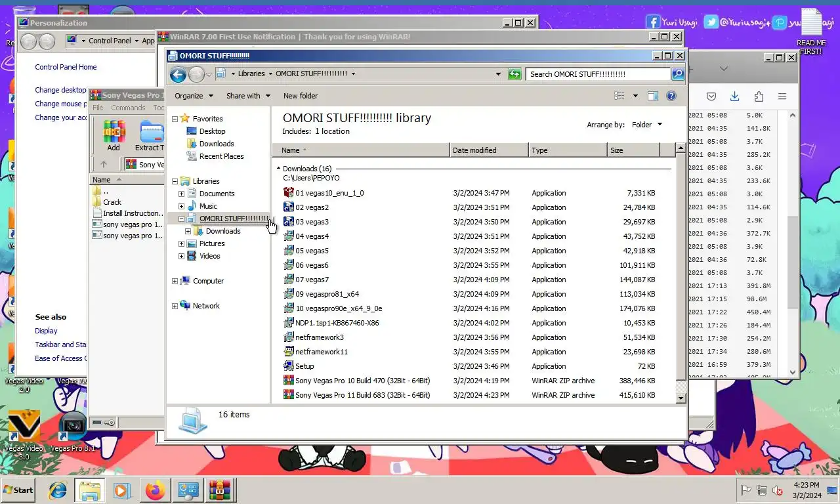Toggle the preview pane icon
This screenshot has width=840, height=504.
[x=652, y=96]
